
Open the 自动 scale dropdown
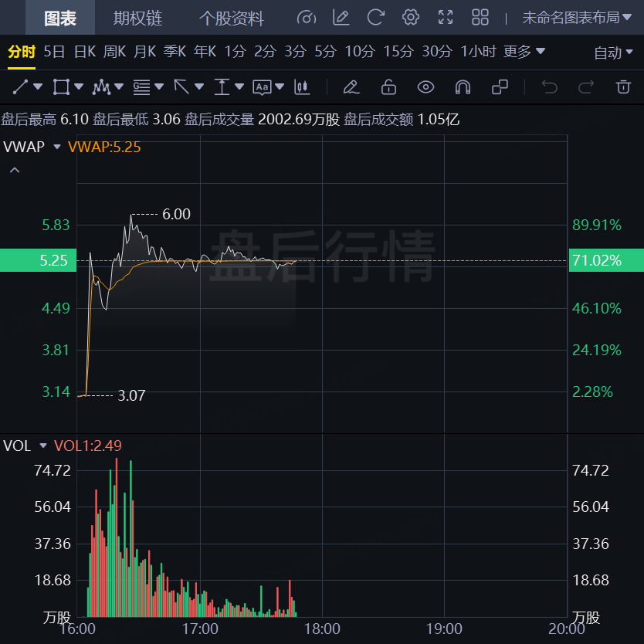[x=613, y=53]
